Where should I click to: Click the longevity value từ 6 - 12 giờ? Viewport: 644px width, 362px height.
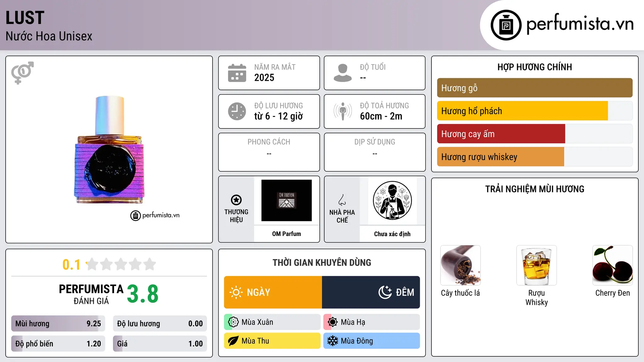279,116
